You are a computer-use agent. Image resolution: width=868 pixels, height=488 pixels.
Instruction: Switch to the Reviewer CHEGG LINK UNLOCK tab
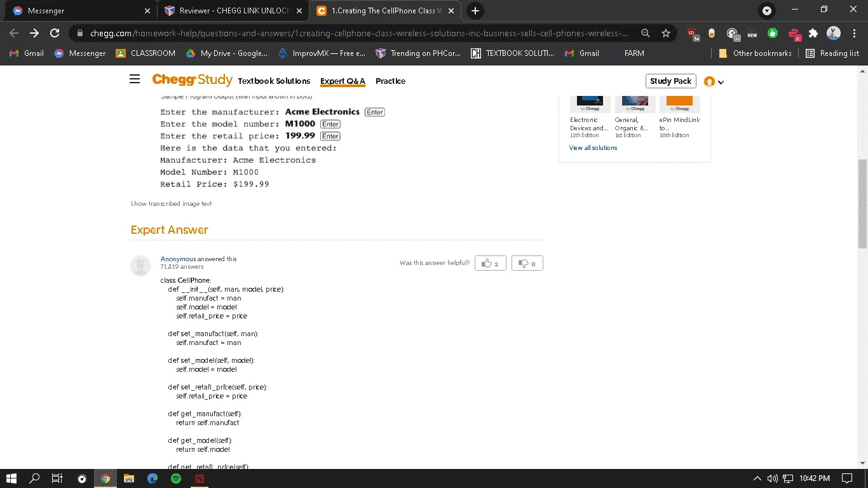[x=233, y=11]
